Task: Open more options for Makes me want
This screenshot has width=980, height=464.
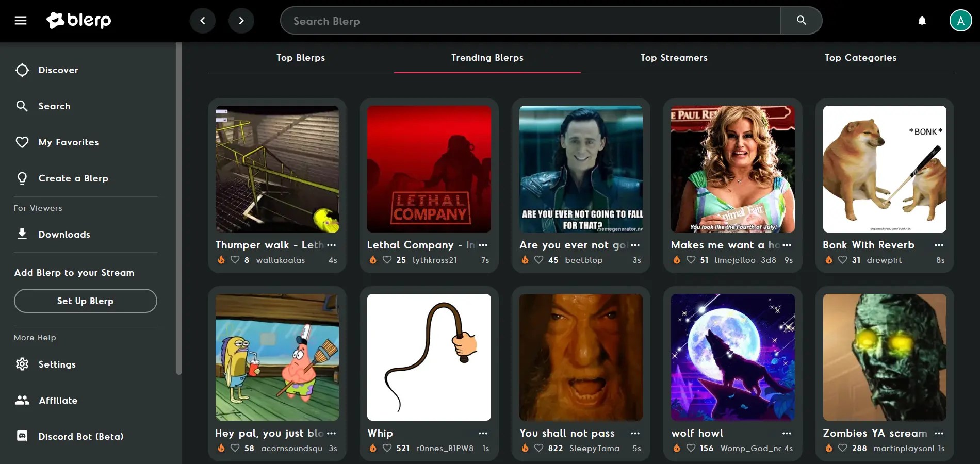Action: click(787, 245)
